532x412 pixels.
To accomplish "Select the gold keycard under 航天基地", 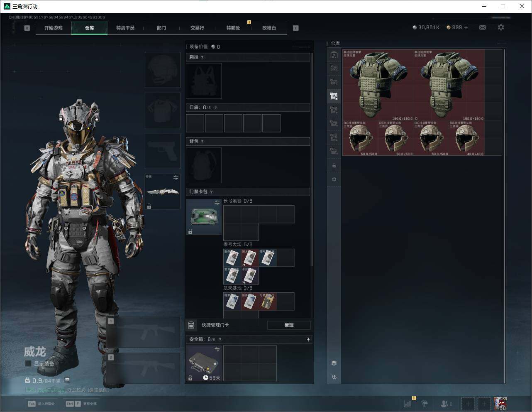I will (x=268, y=302).
